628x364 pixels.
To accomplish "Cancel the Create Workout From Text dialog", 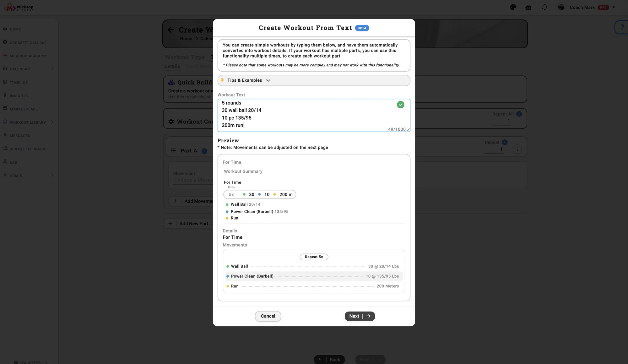I will (x=268, y=316).
